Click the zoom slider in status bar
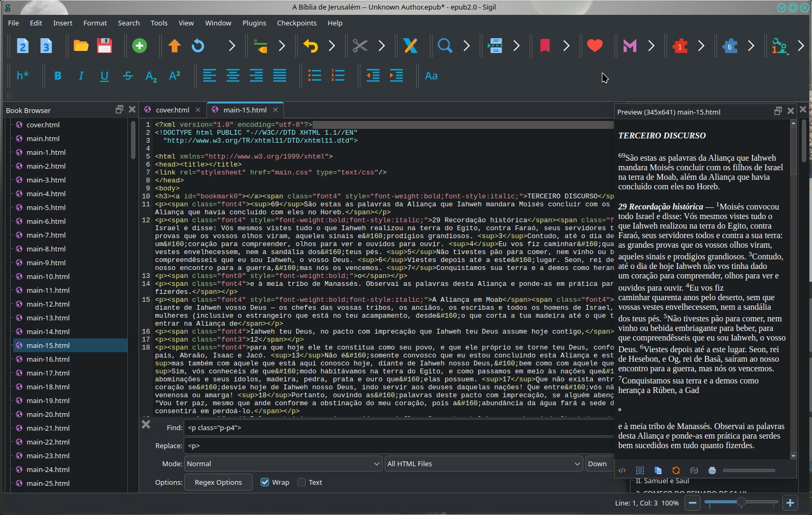 [741, 502]
